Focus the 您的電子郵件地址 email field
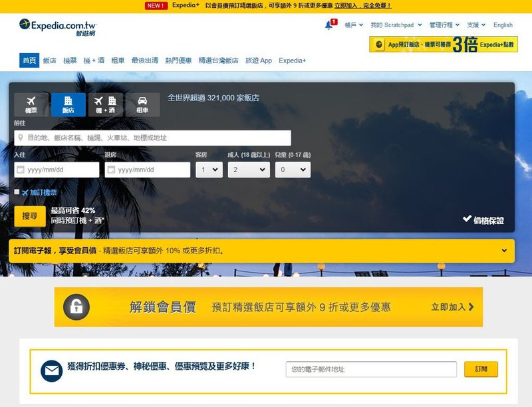532x407 pixels. [371, 369]
